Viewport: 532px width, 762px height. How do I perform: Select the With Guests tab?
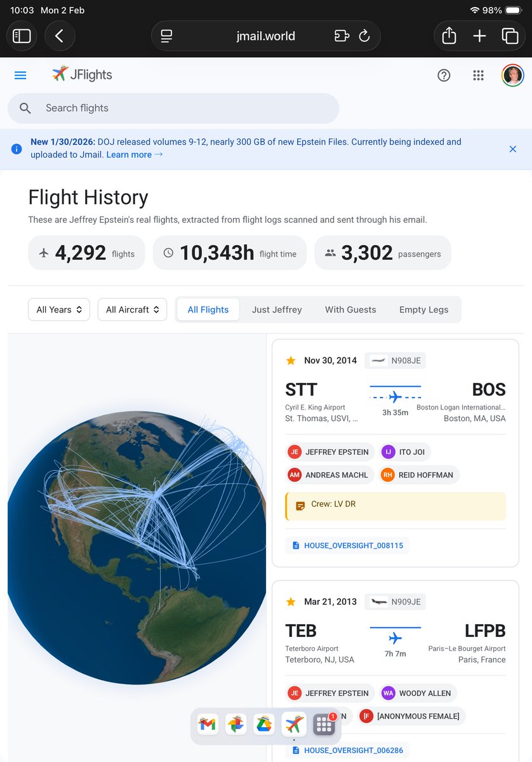tap(350, 309)
